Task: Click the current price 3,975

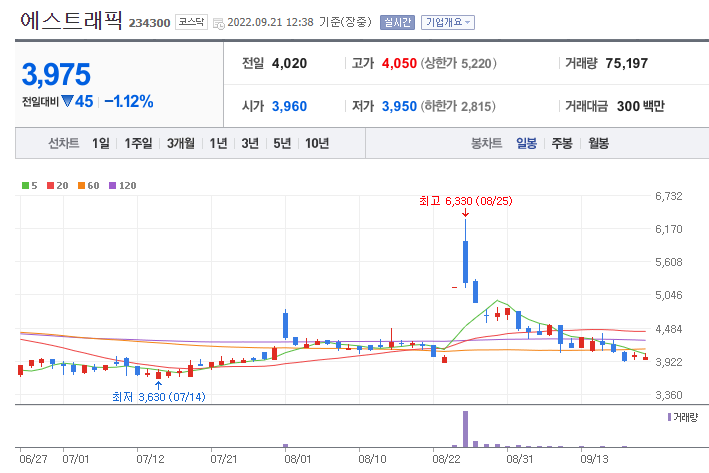Action: [x=56, y=74]
